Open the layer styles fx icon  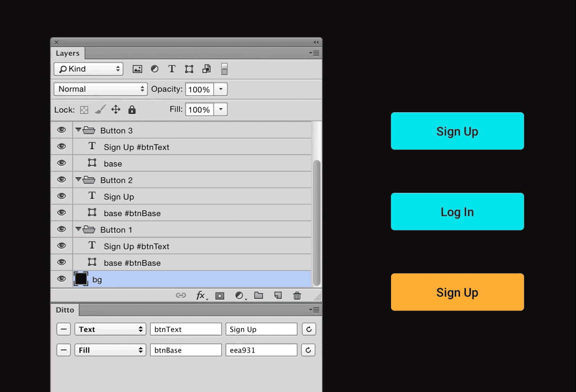[x=201, y=295]
